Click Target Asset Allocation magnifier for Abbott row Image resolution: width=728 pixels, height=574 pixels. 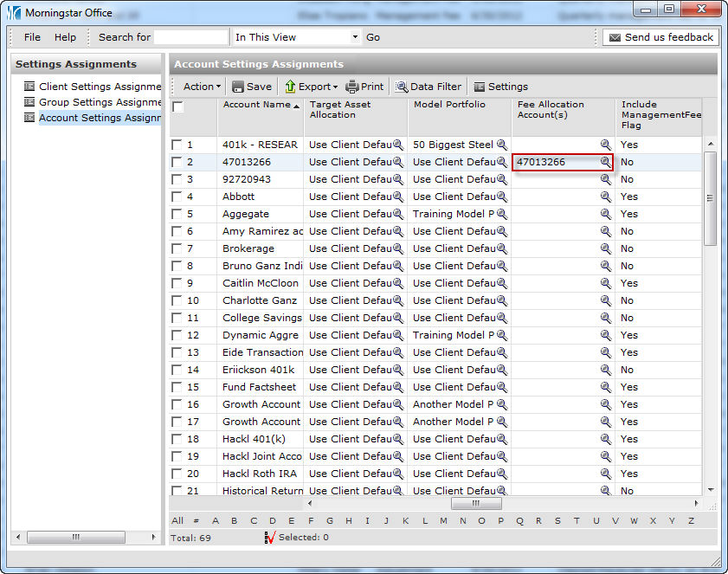(x=398, y=197)
